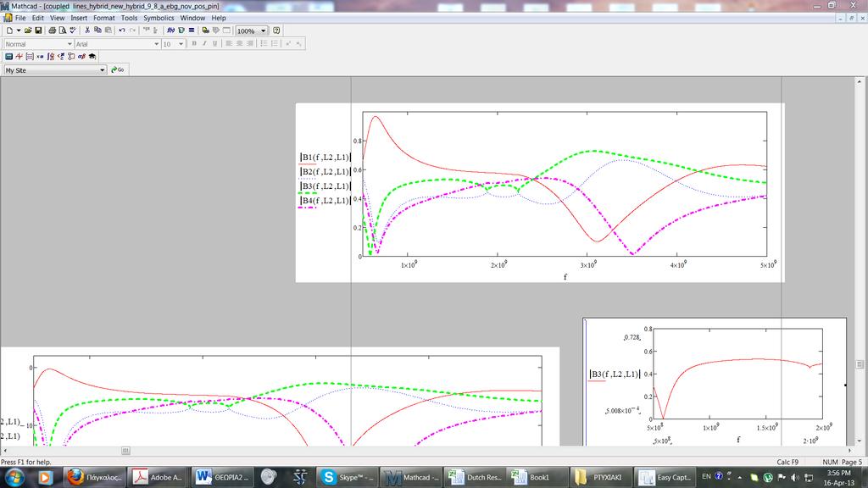868x488 pixels.
Task: Undo the last action
Action: [x=122, y=30]
